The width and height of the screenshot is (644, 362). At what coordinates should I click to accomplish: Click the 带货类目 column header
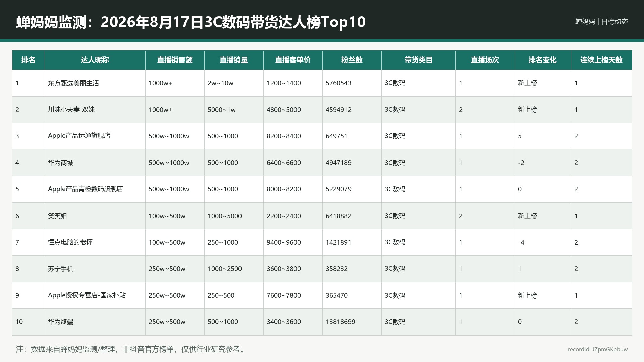418,60
